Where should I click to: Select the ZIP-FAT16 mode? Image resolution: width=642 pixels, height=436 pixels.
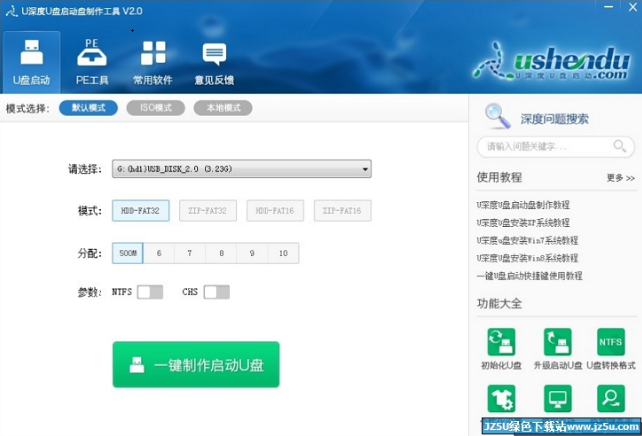pos(342,210)
